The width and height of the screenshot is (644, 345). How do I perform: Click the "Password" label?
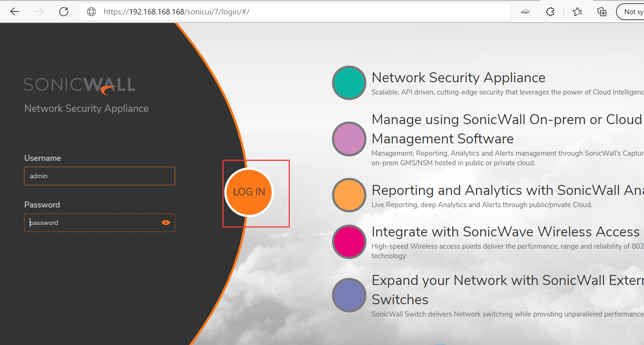42,205
